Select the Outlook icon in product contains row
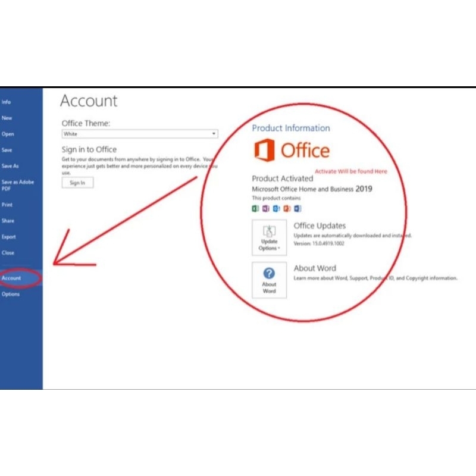 coord(275,208)
